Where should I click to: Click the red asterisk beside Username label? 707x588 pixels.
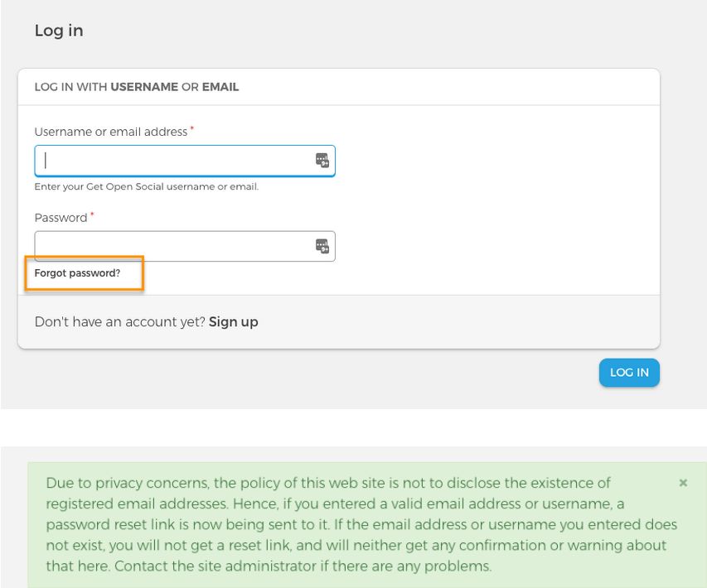[x=192, y=129]
